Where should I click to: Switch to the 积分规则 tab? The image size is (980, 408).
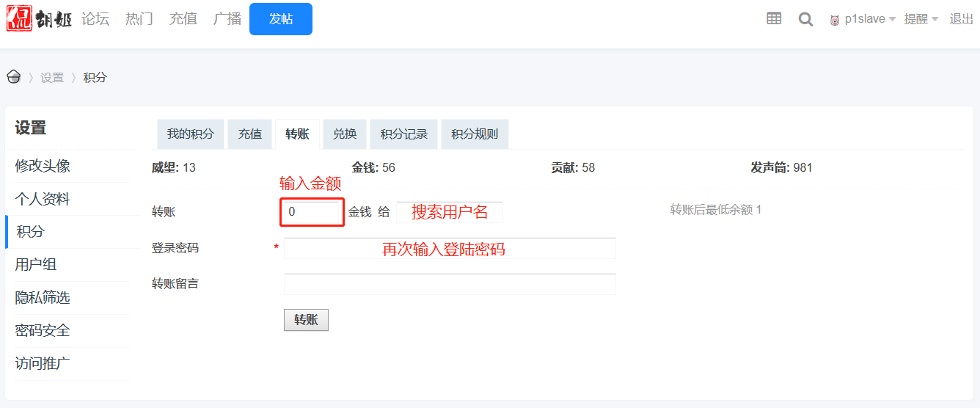click(475, 134)
